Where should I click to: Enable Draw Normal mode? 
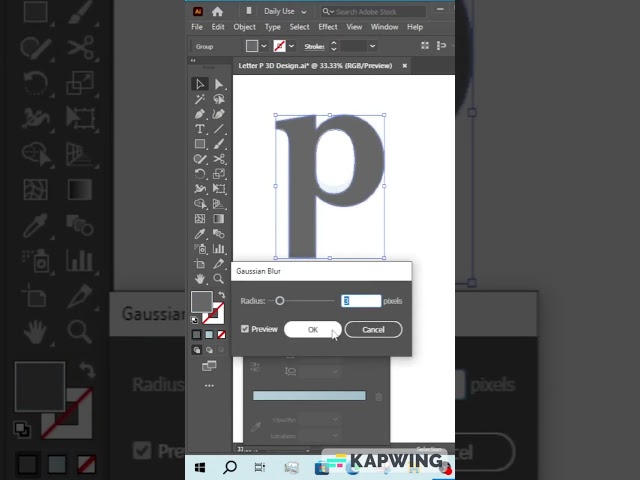pos(197,350)
